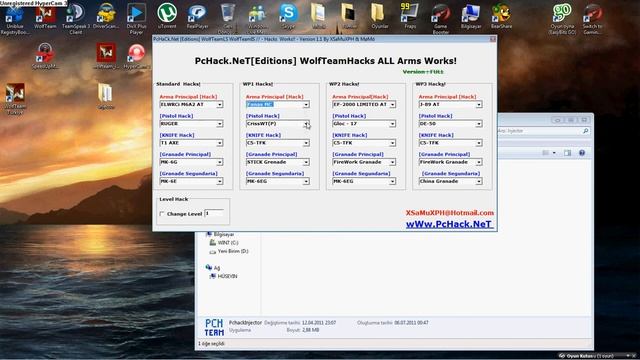The height and width of the screenshot is (360, 640).
Task: Toggle Explorer preview pane icon
Action: pyautogui.click(x=567, y=153)
